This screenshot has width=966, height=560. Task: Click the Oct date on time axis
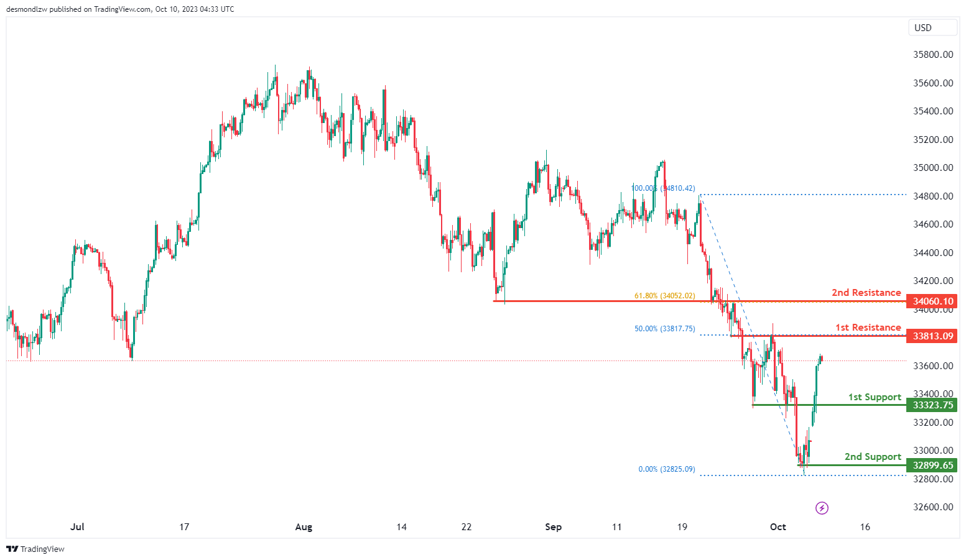(x=778, y=527)
